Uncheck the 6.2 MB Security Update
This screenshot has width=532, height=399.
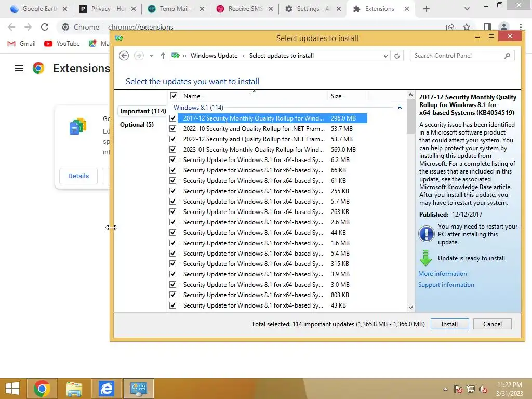[172, 160]
